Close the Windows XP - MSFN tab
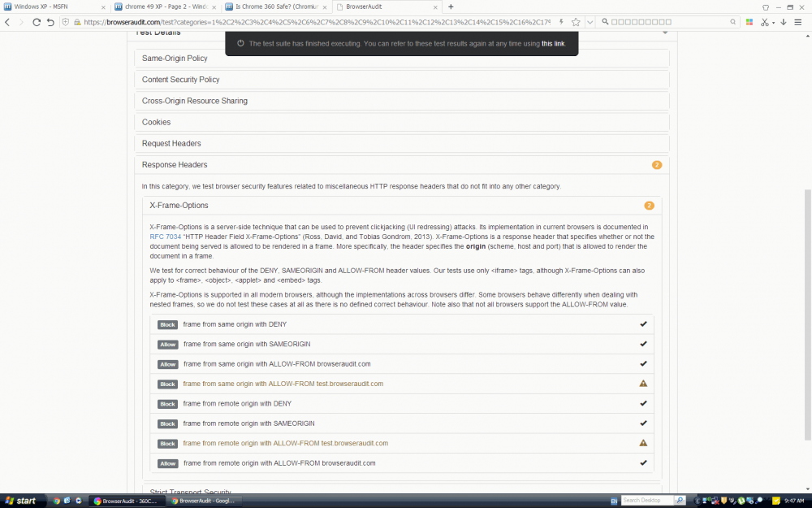The height and width of the screenshot is (508, 812). [103, 7]
